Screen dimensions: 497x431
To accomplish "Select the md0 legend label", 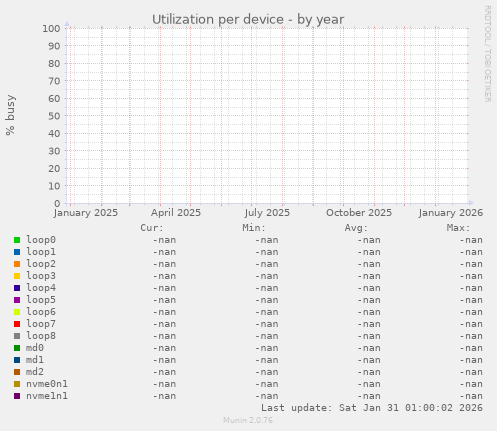I will [x=35, y=348].
